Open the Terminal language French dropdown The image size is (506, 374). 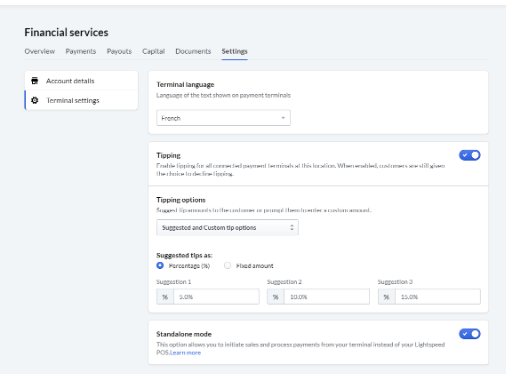click(223, 118)
